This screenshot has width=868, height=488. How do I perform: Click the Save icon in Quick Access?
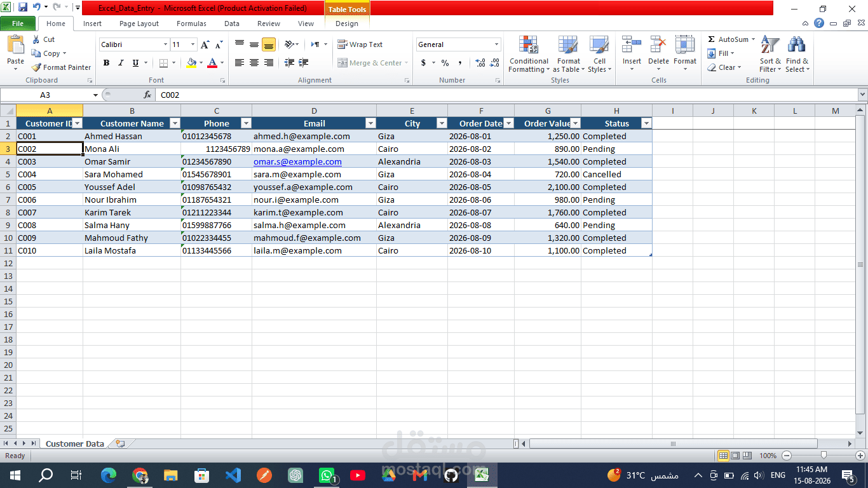pos(23,8)
